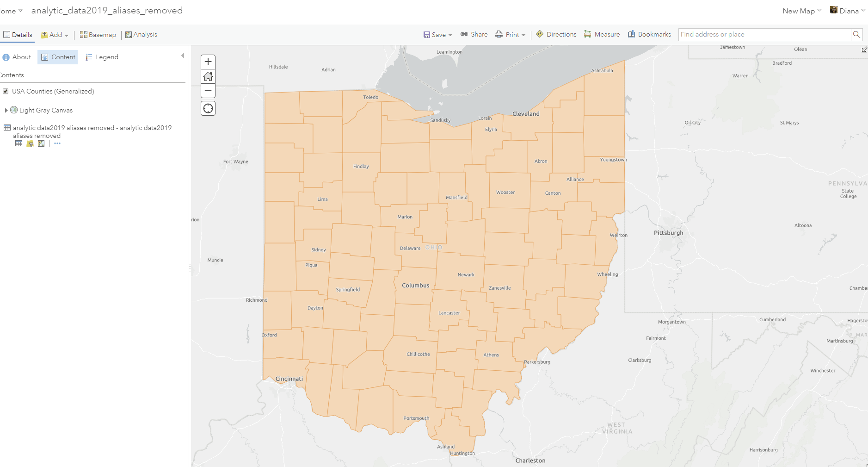Click the Findlay label on the map
Viewport: 868px width, 467px height.
361,166
